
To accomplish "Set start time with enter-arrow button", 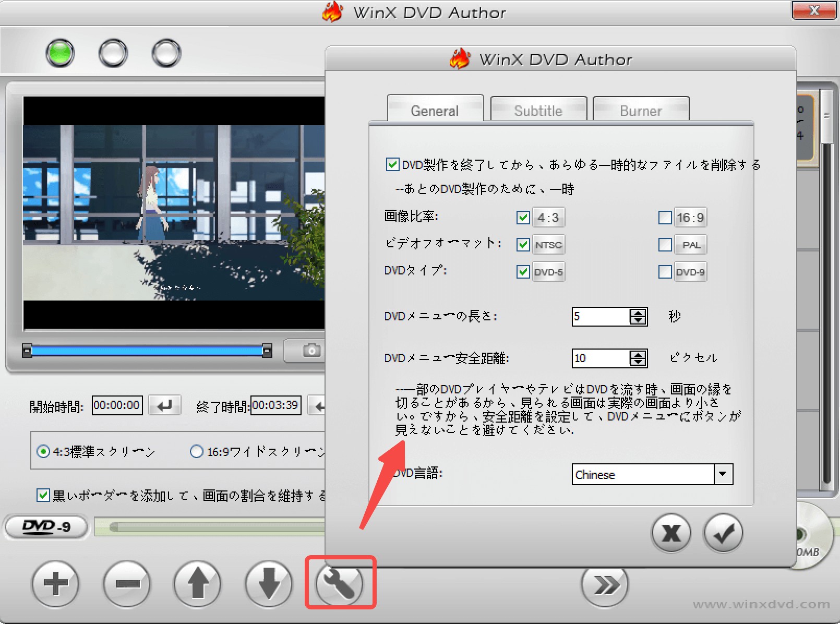I will tap(165, 405).
